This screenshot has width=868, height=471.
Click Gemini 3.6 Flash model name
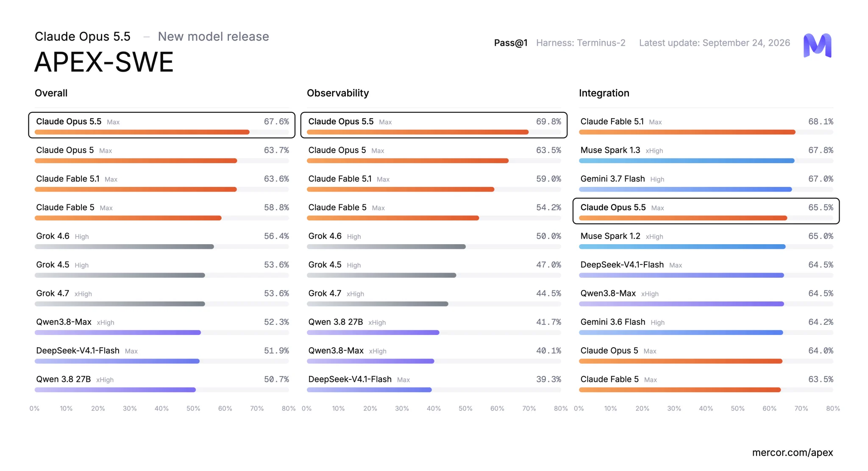[613, 322]
